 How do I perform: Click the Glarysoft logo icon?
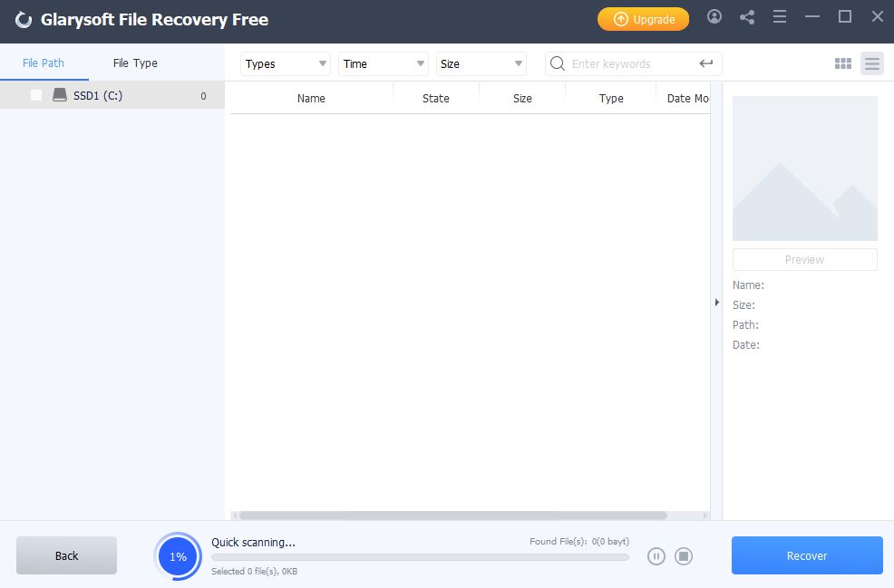pos(24,20)
